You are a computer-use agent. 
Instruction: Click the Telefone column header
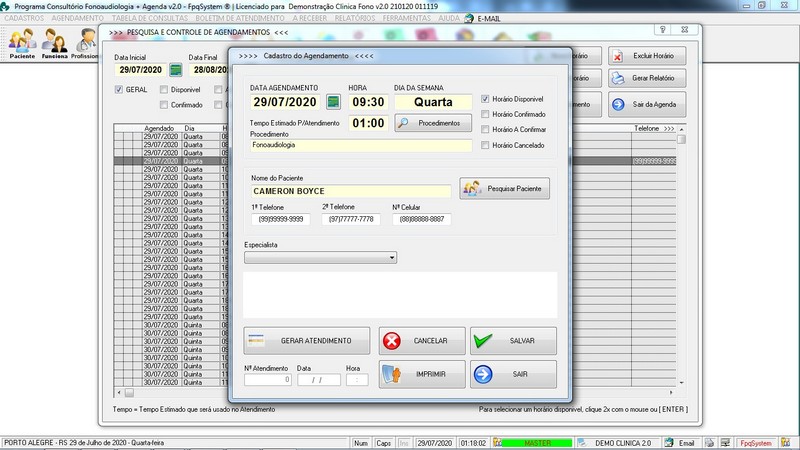click(655, 129)
